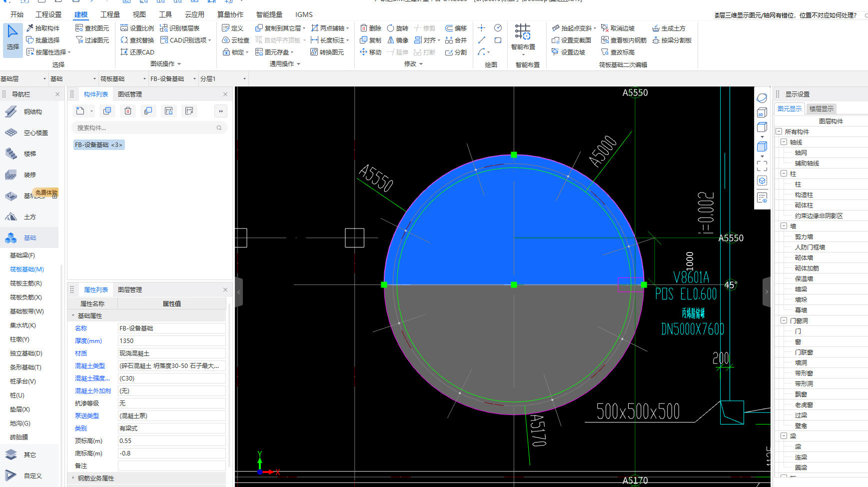Select FB-设备基础 <3> in the component list

click(x=98, y=144)
